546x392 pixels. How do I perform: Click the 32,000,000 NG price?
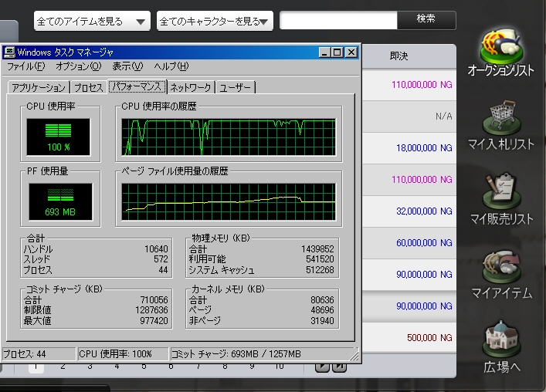coord(424,211)
